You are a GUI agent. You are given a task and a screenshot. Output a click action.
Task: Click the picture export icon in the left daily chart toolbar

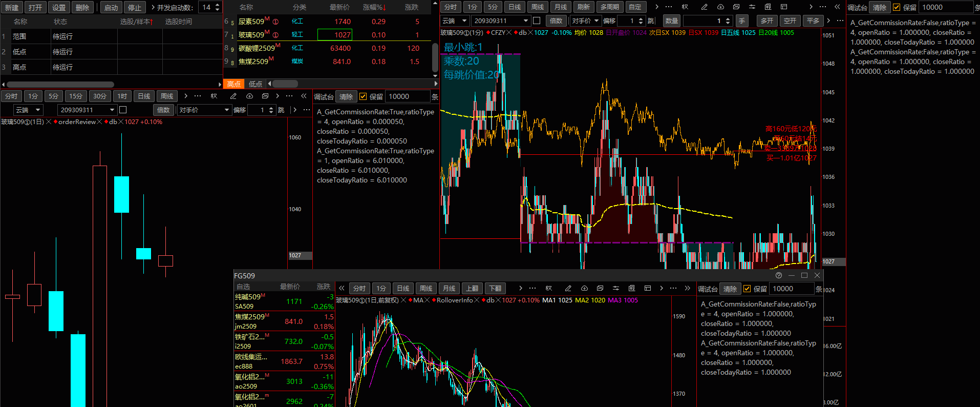click(265, 96)
